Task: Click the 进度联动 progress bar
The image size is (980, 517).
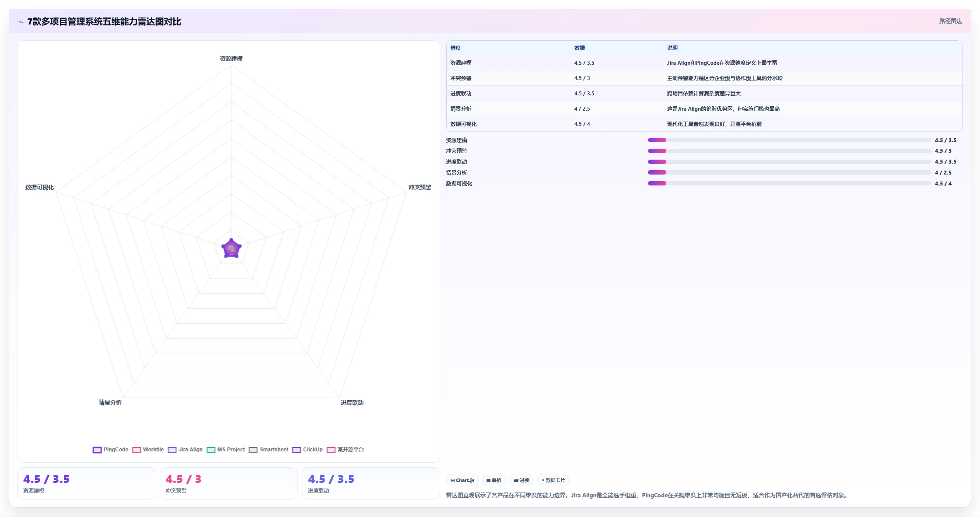Action: coord(789,162)
